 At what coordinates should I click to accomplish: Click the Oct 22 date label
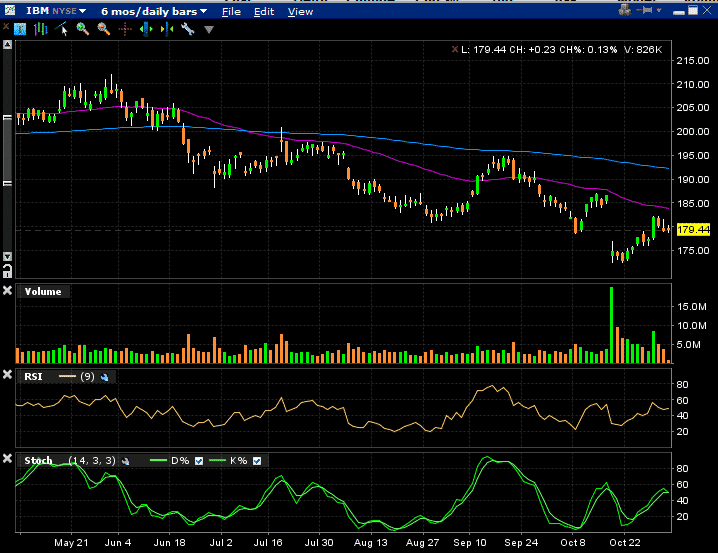[x=625, y=542]
